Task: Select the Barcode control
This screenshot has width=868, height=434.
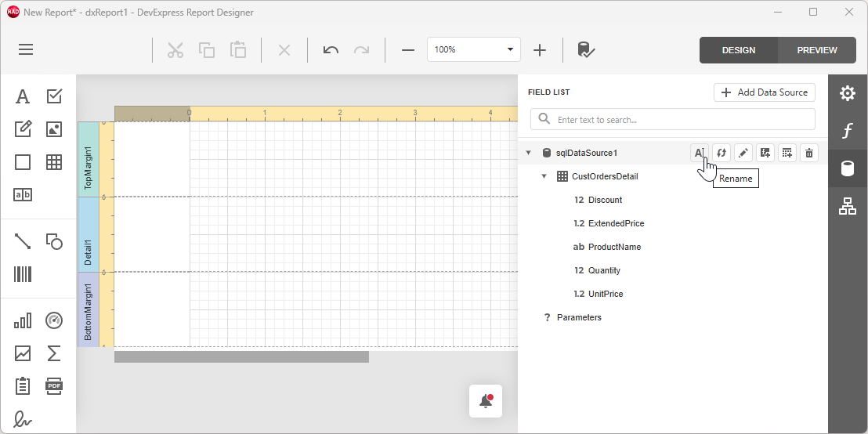Action: coord(22,274)
